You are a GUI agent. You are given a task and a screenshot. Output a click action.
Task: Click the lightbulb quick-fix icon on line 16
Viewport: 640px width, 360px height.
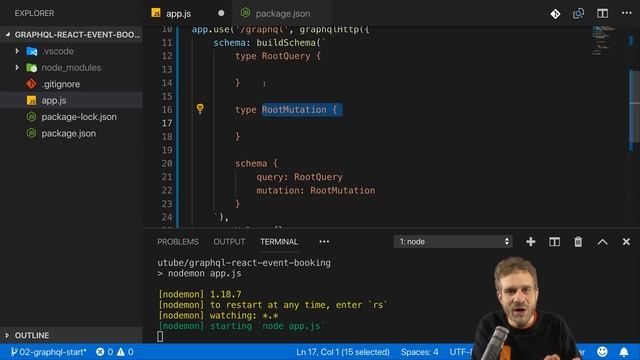point(200,109)
